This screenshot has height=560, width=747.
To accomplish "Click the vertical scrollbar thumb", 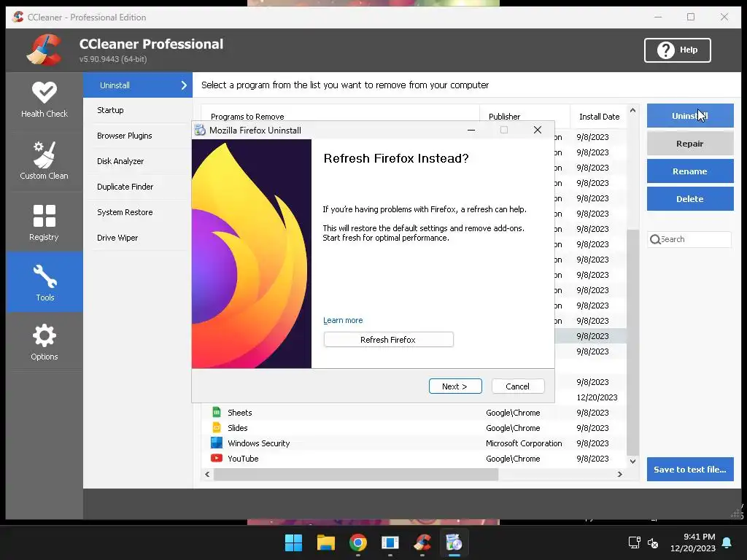I will click(632, 342).
